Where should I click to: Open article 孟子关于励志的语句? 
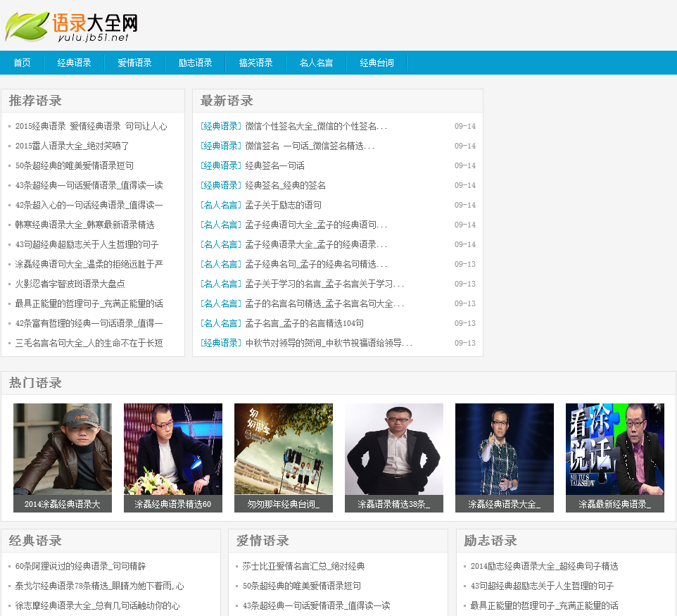(283, 205)
